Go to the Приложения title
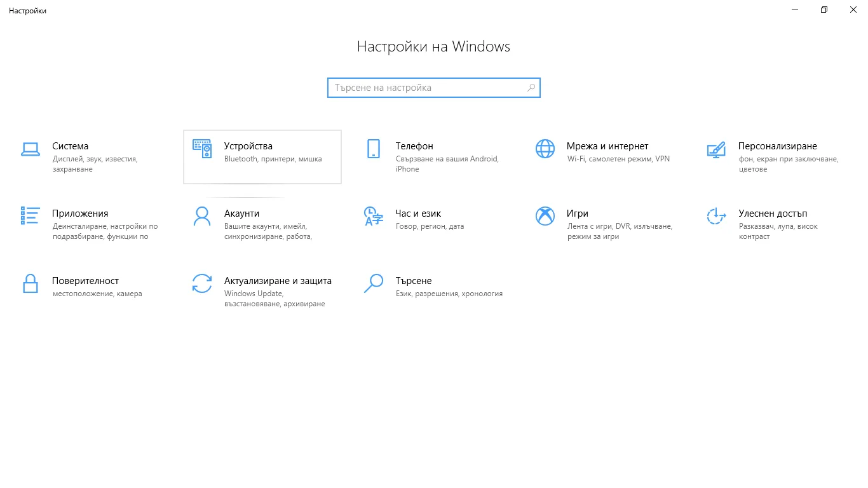This screenshot has width=868, height=488. pos(80,213)
